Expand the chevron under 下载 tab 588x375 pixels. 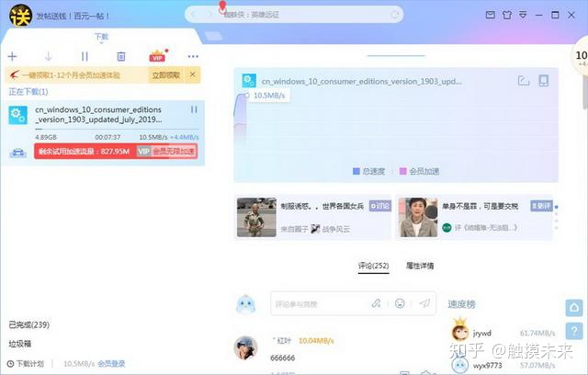pos(101,43)
